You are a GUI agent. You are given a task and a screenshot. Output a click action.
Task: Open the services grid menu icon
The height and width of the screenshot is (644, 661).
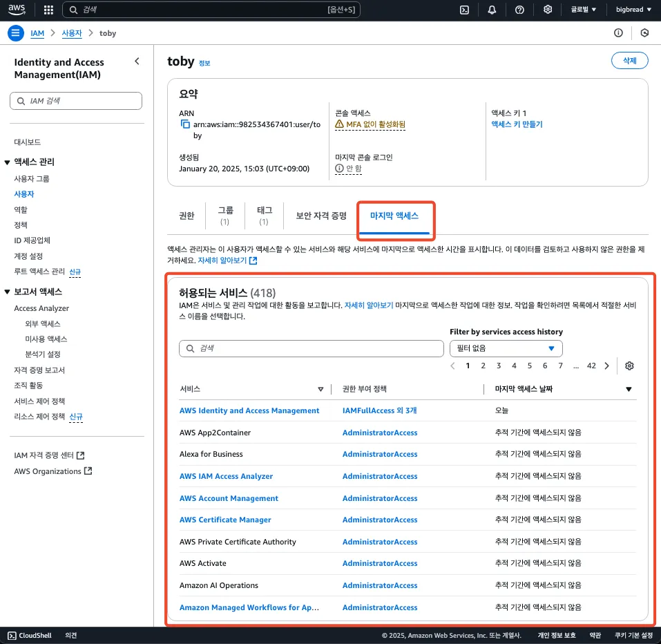(x=48, y=10)
